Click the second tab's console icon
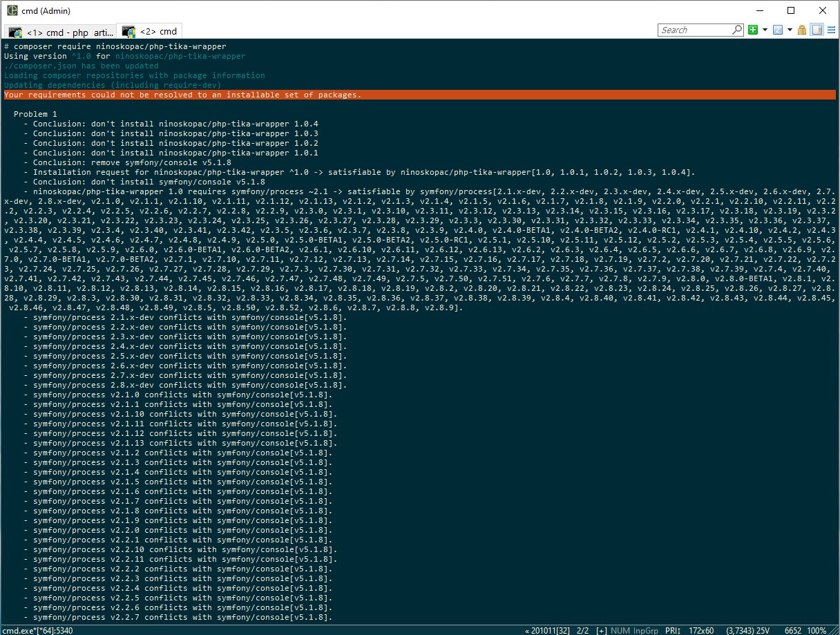 [128, 31]
